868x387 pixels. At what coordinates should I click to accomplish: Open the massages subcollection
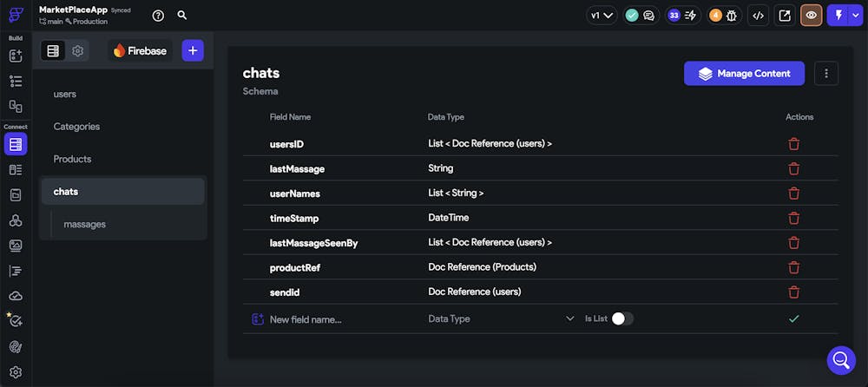85,224
